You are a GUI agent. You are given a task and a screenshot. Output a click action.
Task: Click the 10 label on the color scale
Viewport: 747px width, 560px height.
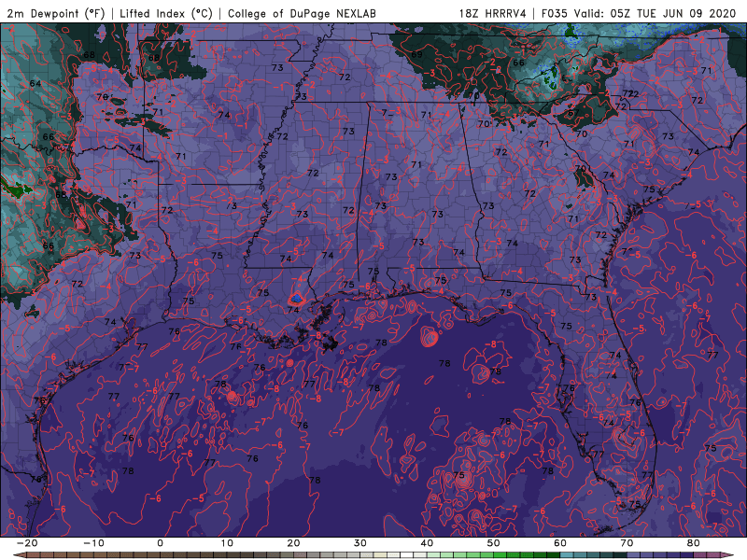point(227,543)
